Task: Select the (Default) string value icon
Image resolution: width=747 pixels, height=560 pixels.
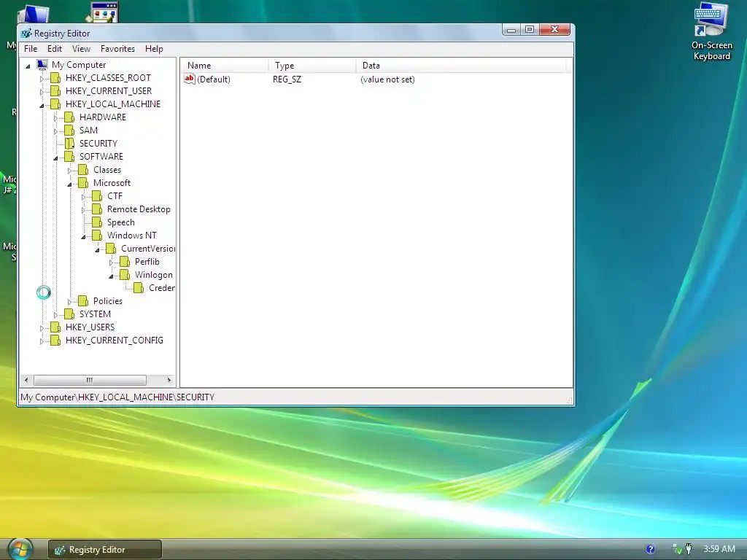Action: click(190, 79)
